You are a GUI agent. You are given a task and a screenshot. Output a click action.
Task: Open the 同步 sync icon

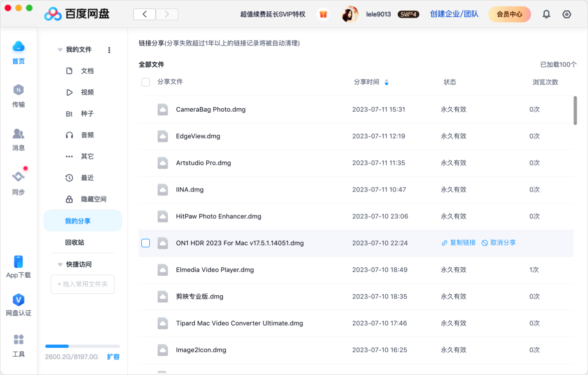point(19,177)
